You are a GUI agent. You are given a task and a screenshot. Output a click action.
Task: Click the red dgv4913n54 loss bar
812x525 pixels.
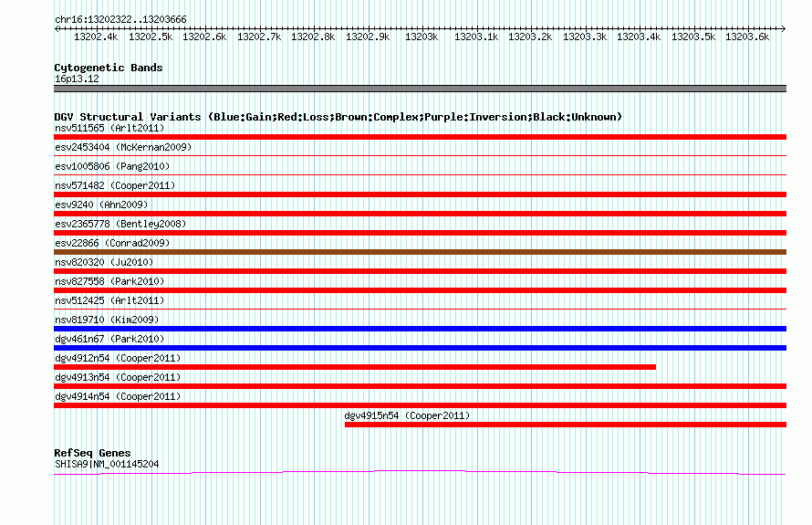click(420, 386)
